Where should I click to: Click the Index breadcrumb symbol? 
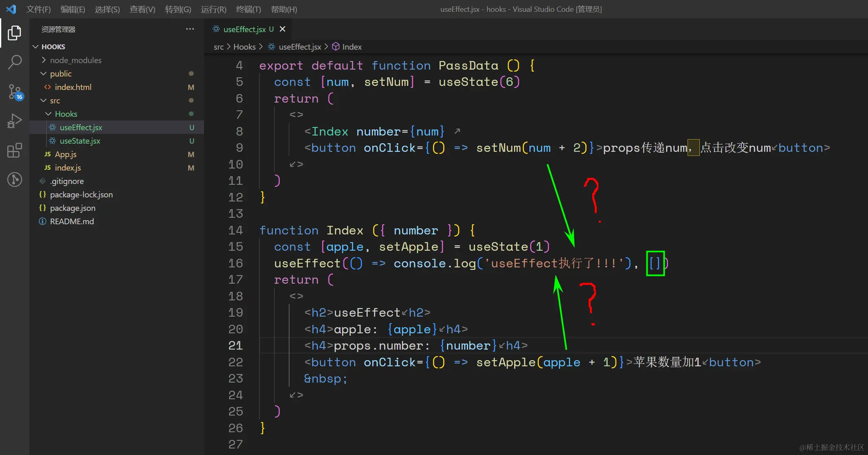coord(352,47)
